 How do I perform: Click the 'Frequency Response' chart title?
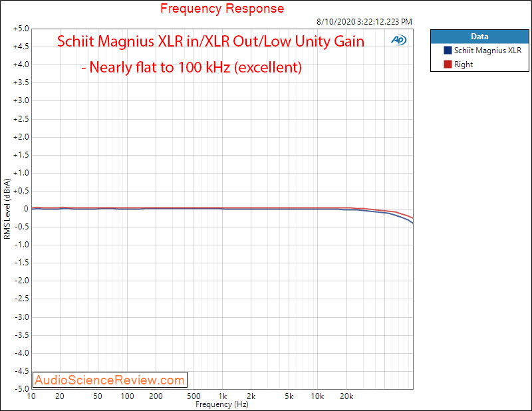[222, 9]
